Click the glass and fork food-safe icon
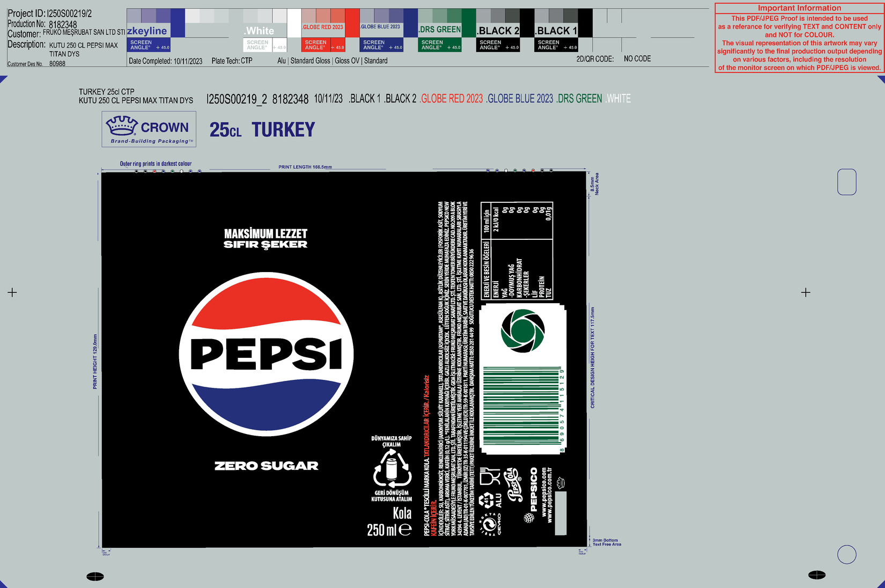This screenshot has width=885, height=588. click(490, 476)
